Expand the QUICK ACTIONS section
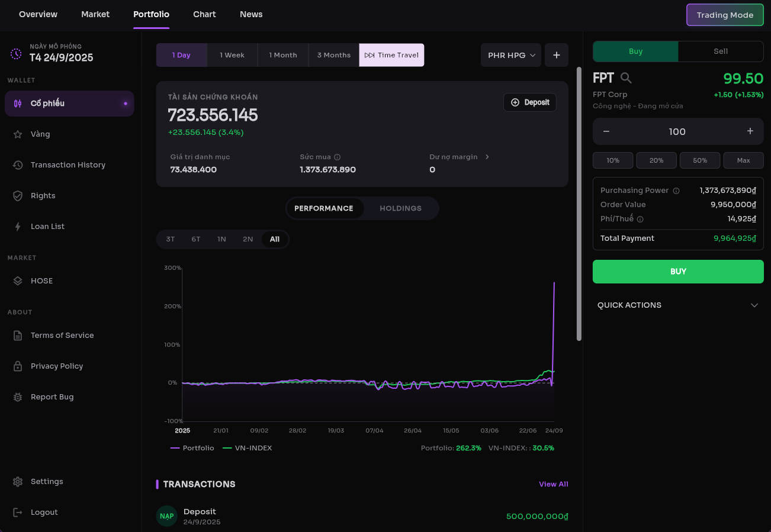771x532 pixels. coord(678,305)
